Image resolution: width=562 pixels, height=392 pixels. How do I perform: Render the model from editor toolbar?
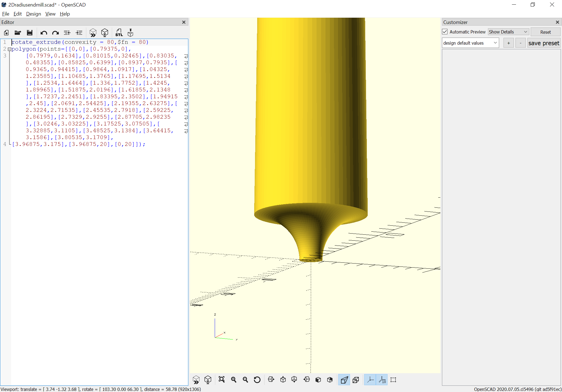click(x=105, y=33)
